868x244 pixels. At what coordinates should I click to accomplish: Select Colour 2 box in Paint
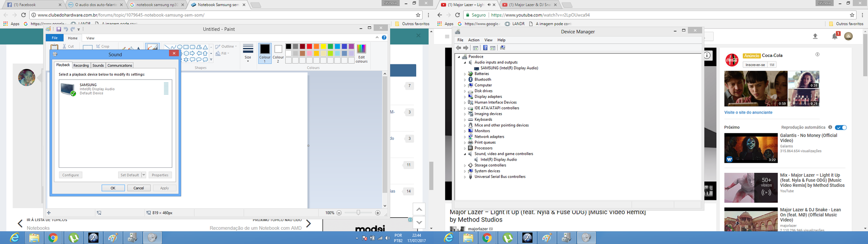click(278, 53)
